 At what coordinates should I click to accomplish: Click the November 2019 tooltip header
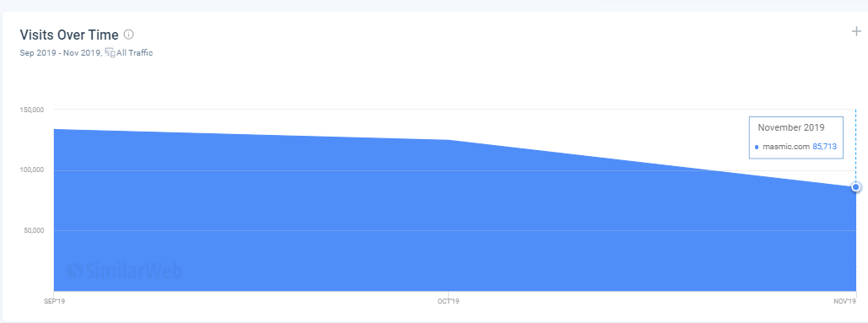click(791, 127)
